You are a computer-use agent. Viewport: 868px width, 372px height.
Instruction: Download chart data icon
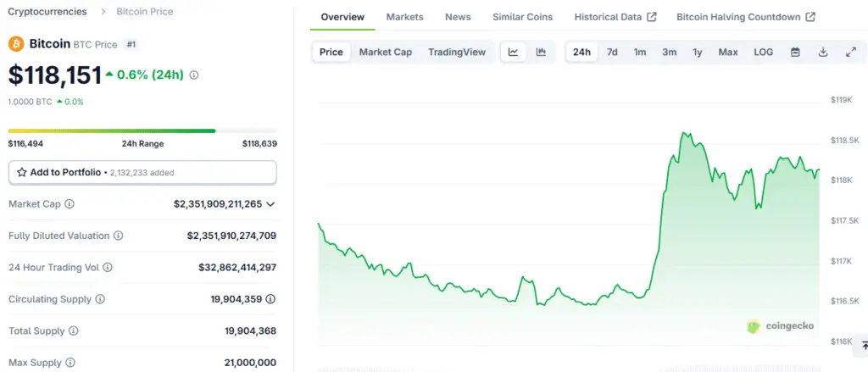pyautogui.click(x=823, y=52)
